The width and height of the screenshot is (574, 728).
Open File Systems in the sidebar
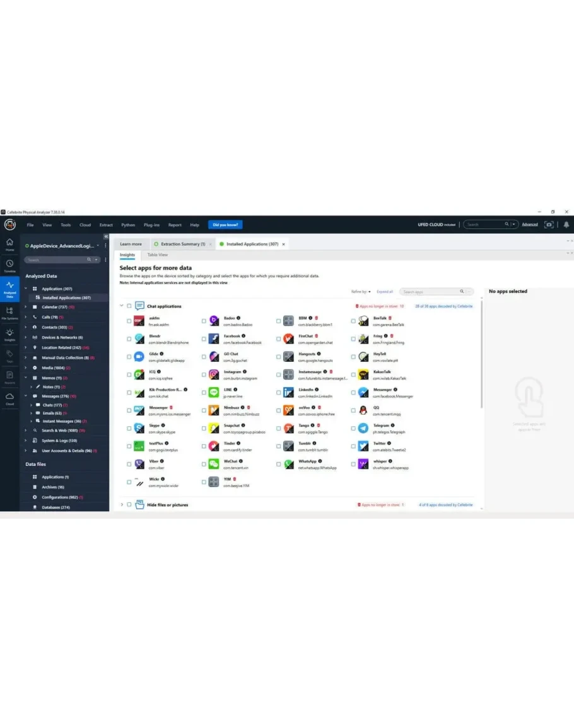click(x=9, y=312)
